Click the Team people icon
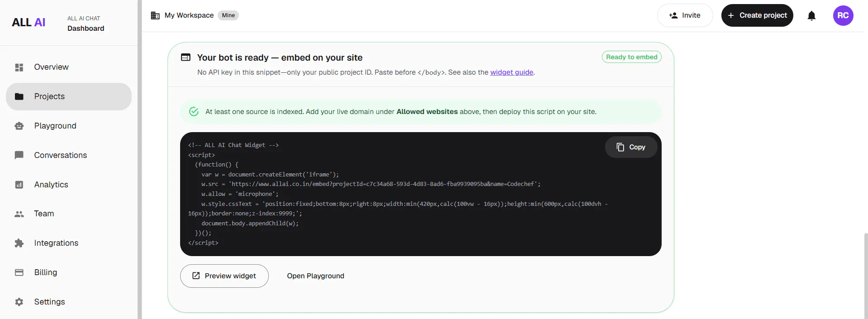 (x=19, y=214)
